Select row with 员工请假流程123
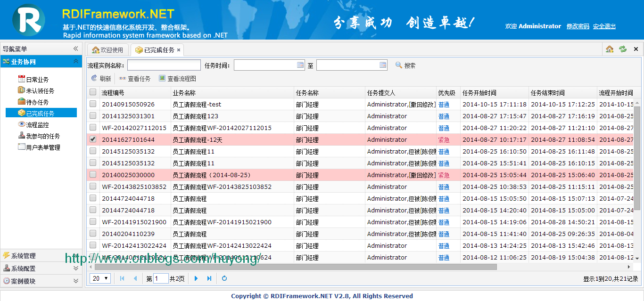The height and width of the screenshot is (301, 644). tap(360, 116)
